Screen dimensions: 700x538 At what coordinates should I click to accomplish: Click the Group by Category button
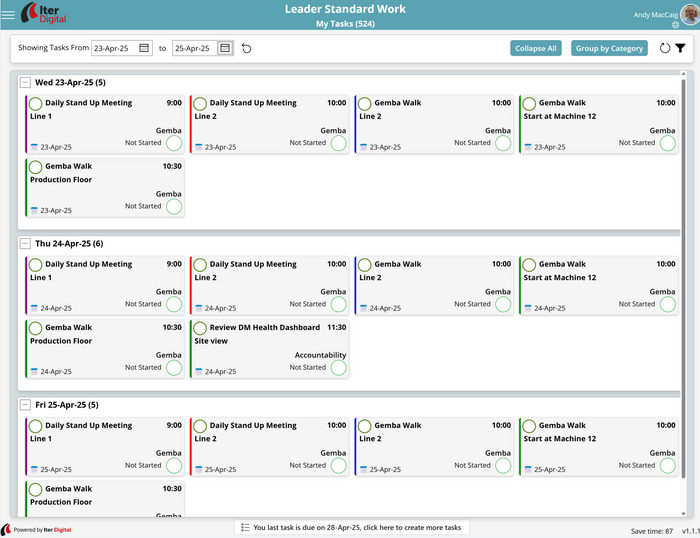609,48
